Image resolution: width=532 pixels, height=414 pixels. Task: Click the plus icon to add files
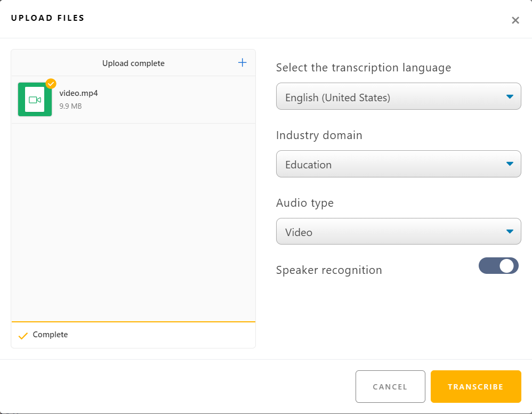pos(242,62)
